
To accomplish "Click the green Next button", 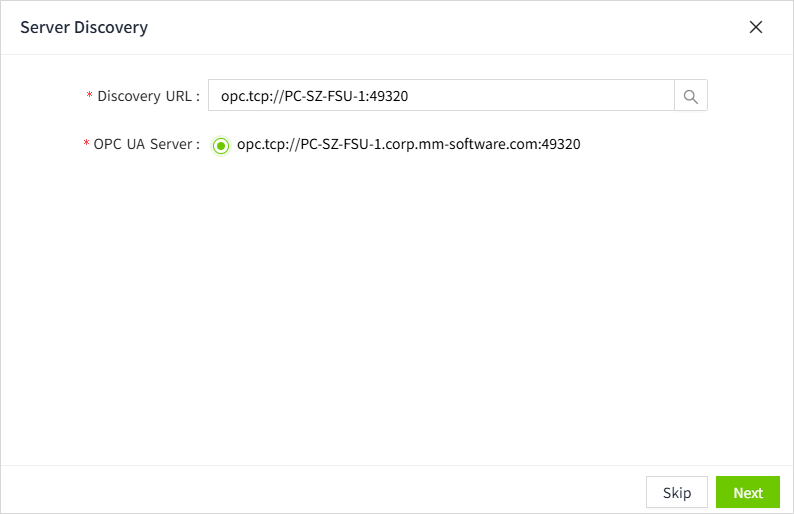I will (747, 492).
